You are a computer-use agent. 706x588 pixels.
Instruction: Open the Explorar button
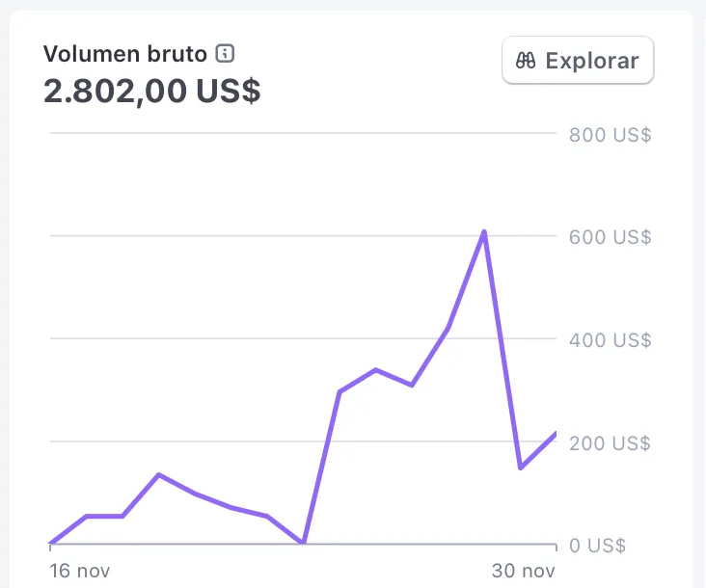tap(578, 61)
